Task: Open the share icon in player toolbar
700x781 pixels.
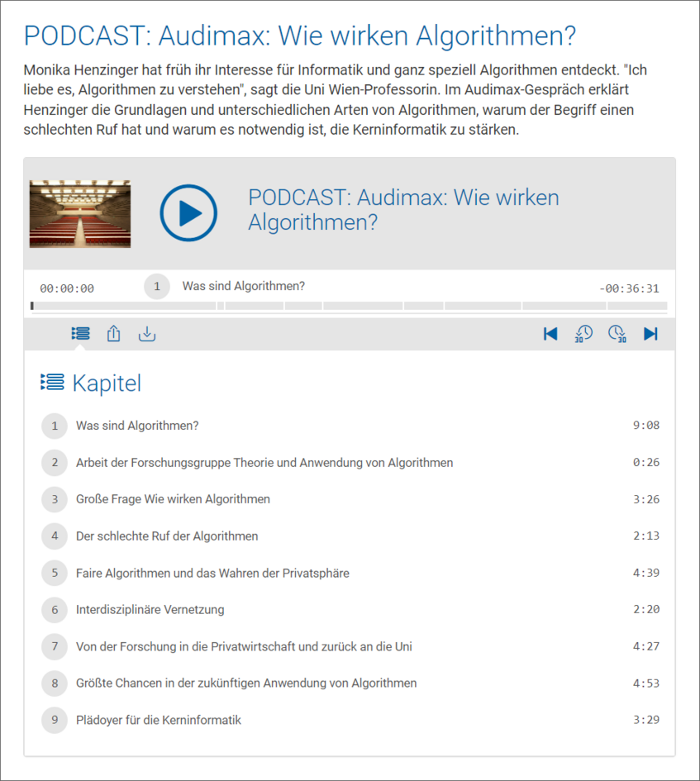Action: 113,333
